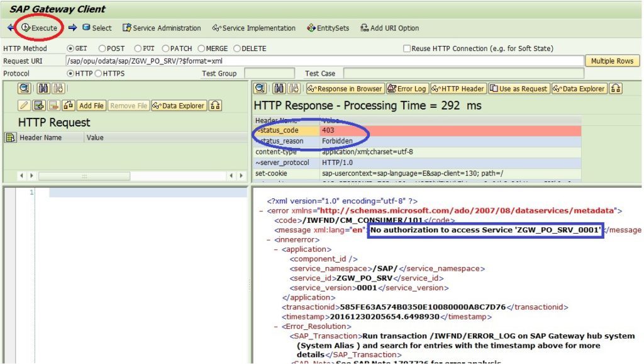Click the status reason value Forbidden
This screenshot has height=364, width=644.
pos(337,141)
